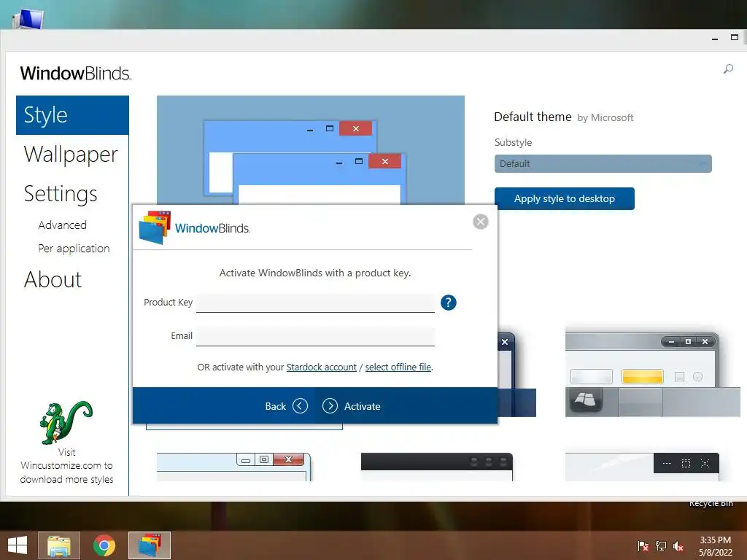Click the select offline file link
The image size is (747, 560).
point(398,367)
